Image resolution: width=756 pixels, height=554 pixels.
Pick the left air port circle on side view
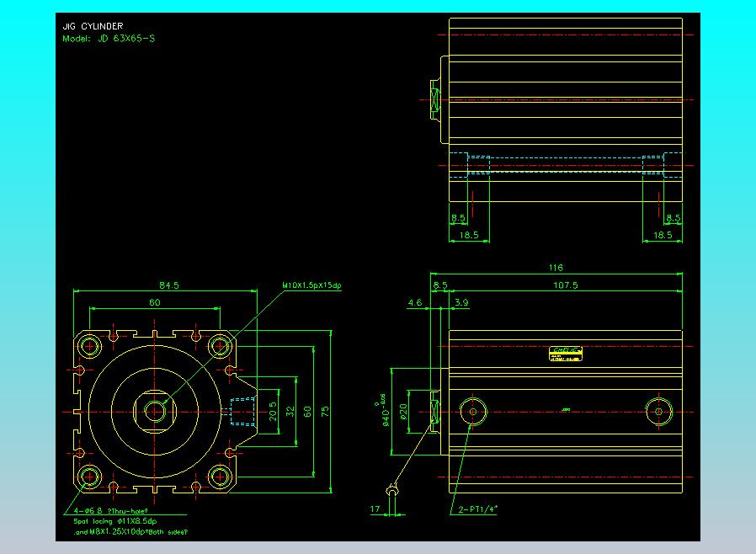(x=472, y=411)
